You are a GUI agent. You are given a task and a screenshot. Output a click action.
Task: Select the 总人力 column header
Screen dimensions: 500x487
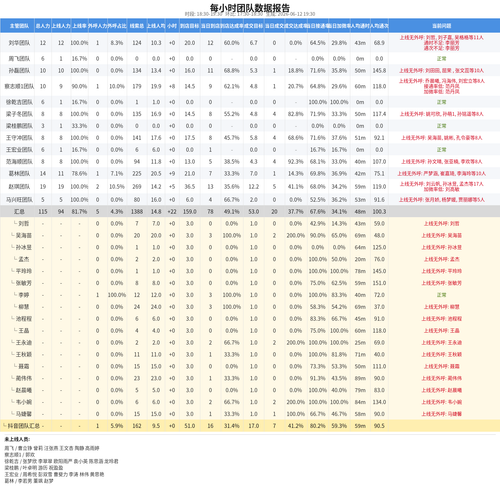[43, 26]
